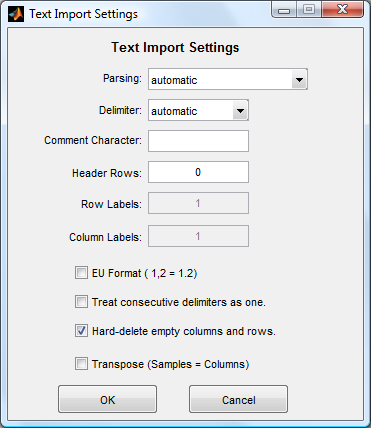371x428 pixels.
Task: Minimize the Text Import Settings window
Action: (284, 10)
